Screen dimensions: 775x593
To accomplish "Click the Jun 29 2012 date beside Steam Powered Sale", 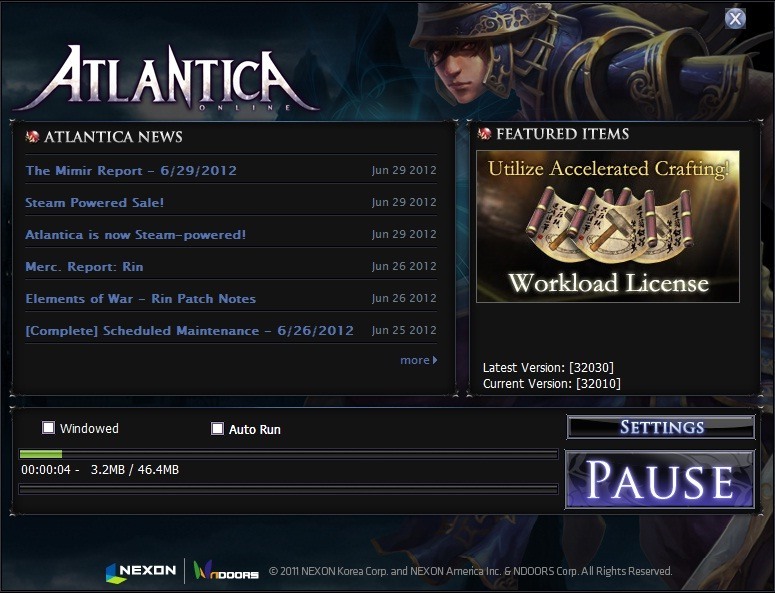I will (x=404, y=202).
